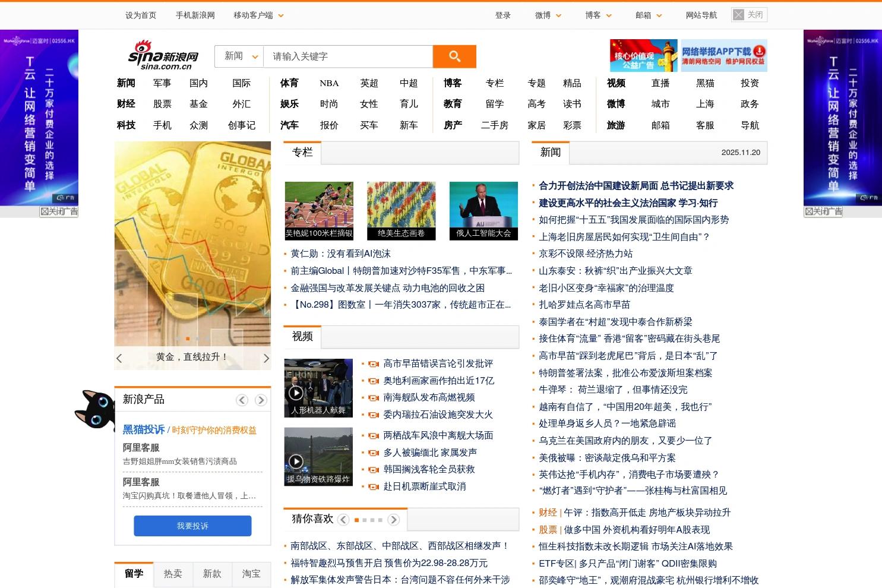The image size is (882, 588).
Task: Open the 体育 navigation menu item
Action: coord(289,83)
